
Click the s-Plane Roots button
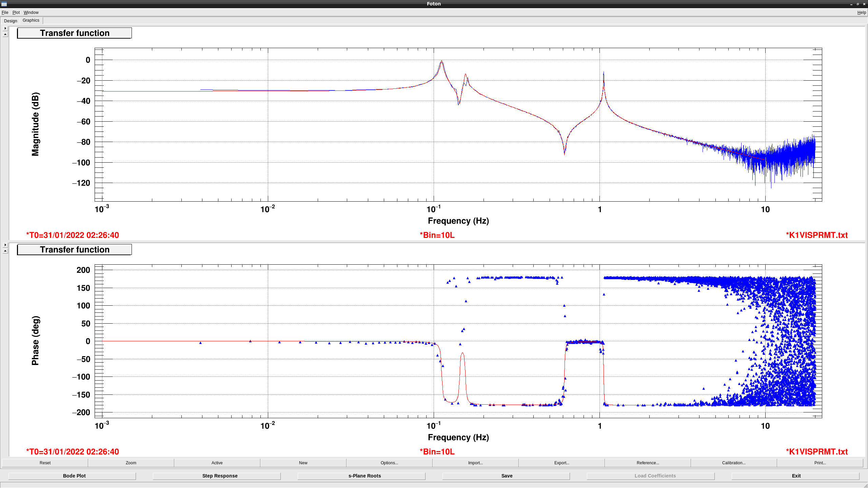361,476
